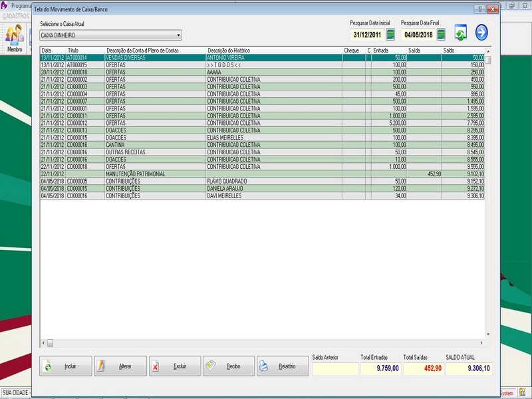Image resolution: width=532 pixels, height=399 pixels.
Task: Click the help question mark button
Action: coord(478,9)
